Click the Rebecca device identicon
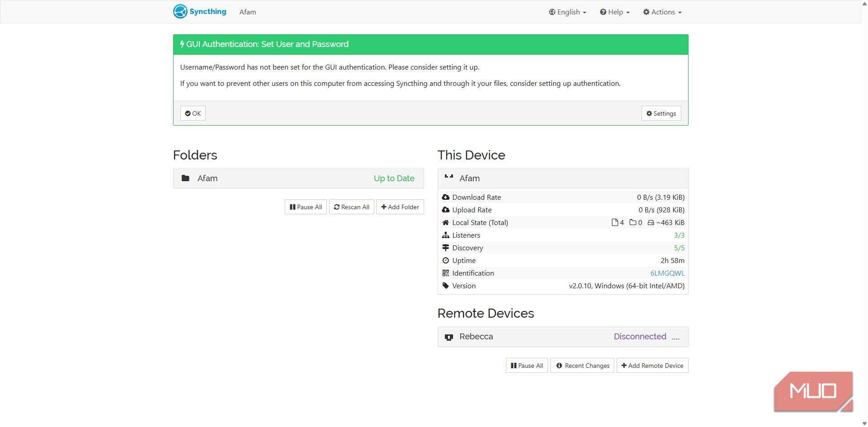Viewport: 868px width, 427px height. coord(449,337)
